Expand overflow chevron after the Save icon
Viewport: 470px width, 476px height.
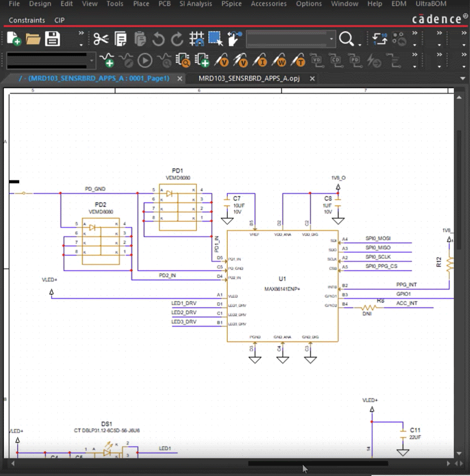[81, 33]
